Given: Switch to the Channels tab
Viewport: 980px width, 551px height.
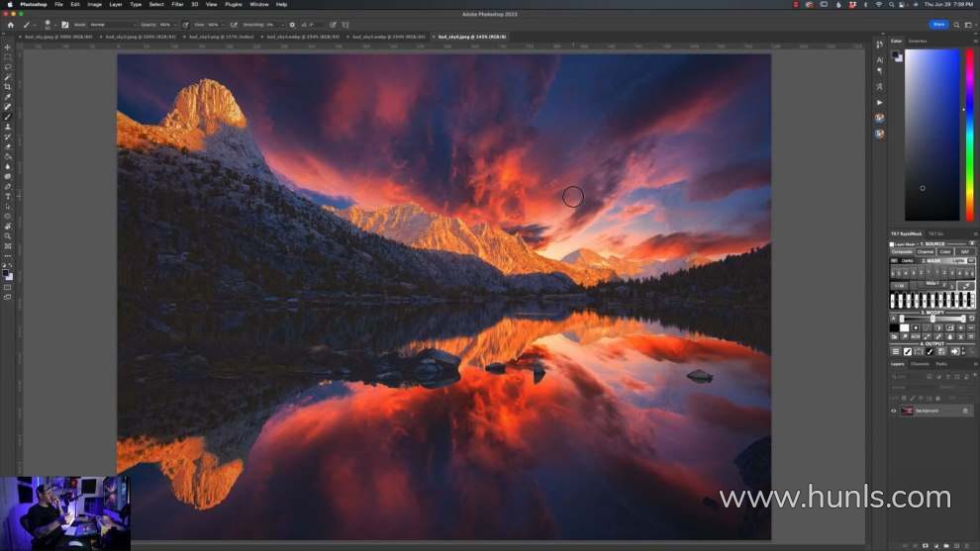Looking at the screenshot, I should click(x=921, y=364).
